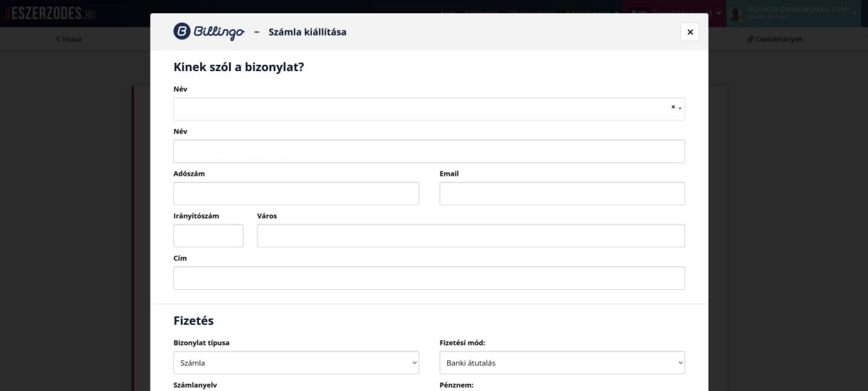The image size is (868, 391).
Task: Focus the Város input field
Action: click(470, 236)
